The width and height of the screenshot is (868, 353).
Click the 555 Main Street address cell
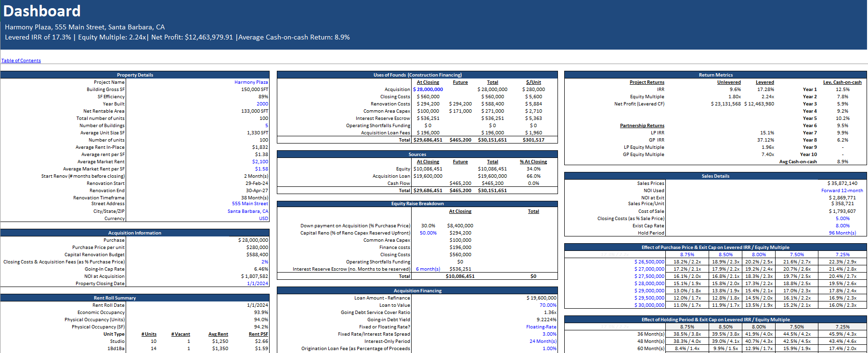click(250, 204)
